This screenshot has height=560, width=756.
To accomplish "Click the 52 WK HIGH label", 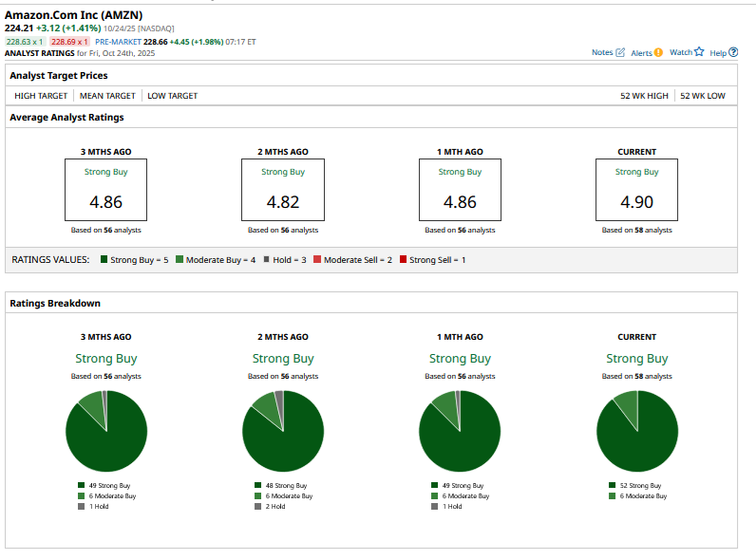I will [646, 96].
